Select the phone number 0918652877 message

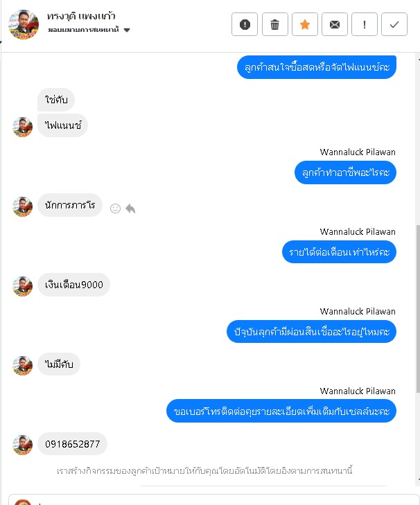point(72,444)
